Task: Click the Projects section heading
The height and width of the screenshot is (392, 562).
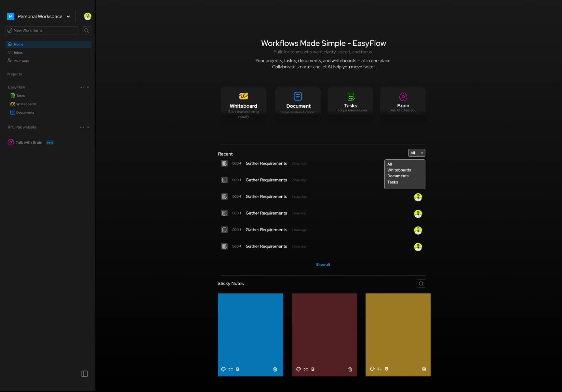Action: [x=14, y=74]
